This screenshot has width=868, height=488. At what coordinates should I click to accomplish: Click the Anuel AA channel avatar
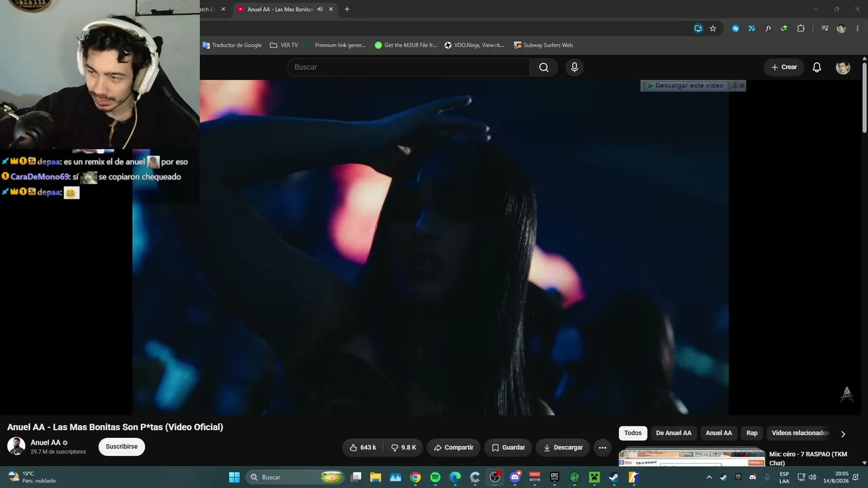point(16,446)
